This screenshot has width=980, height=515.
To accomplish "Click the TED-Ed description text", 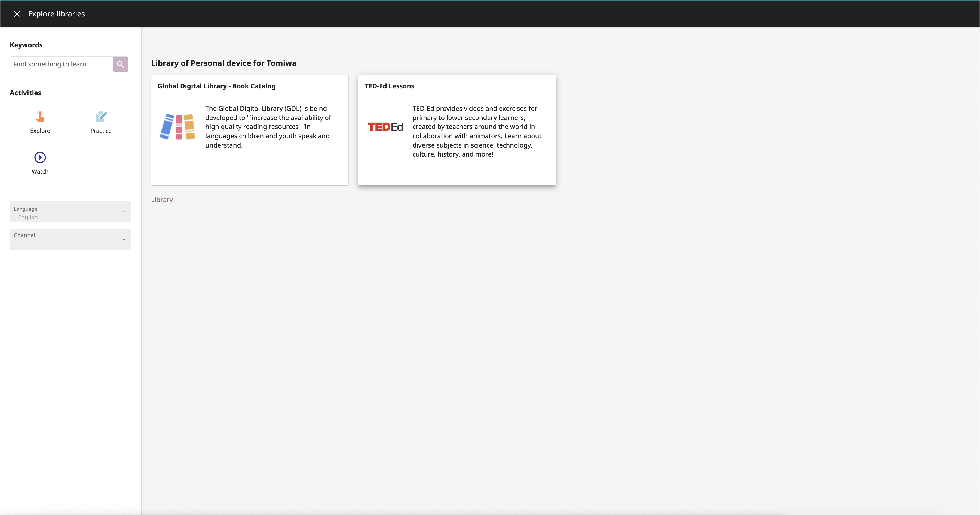I will (x=476, y=131).
